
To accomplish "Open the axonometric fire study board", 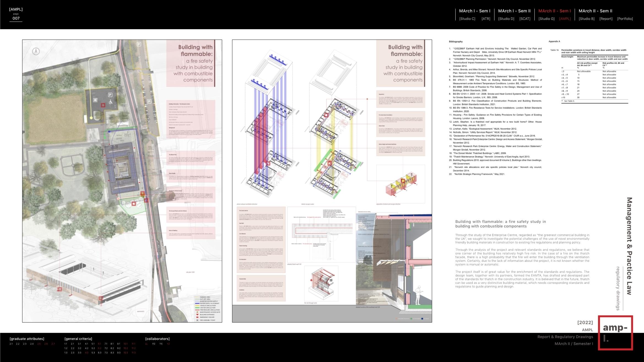I will tap(332, 181).
